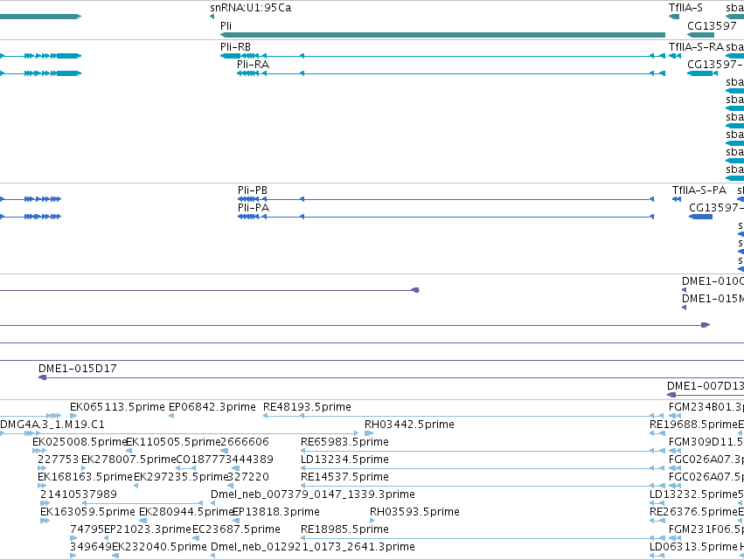Select the RE14537.5prime EST label
Viewport: 744px width, 560px height.
tap(344, 477)
